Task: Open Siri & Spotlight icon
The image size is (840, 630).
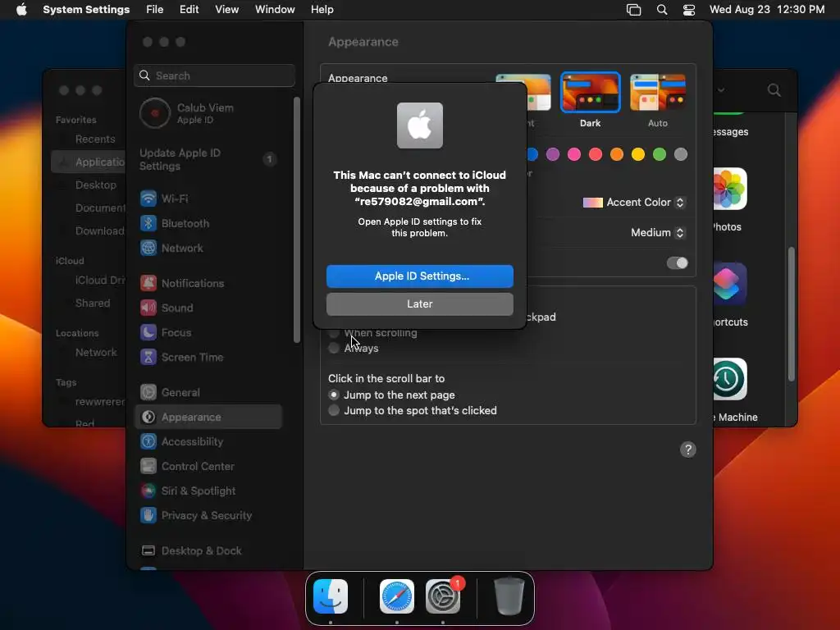Action: (x=148, y=491)
